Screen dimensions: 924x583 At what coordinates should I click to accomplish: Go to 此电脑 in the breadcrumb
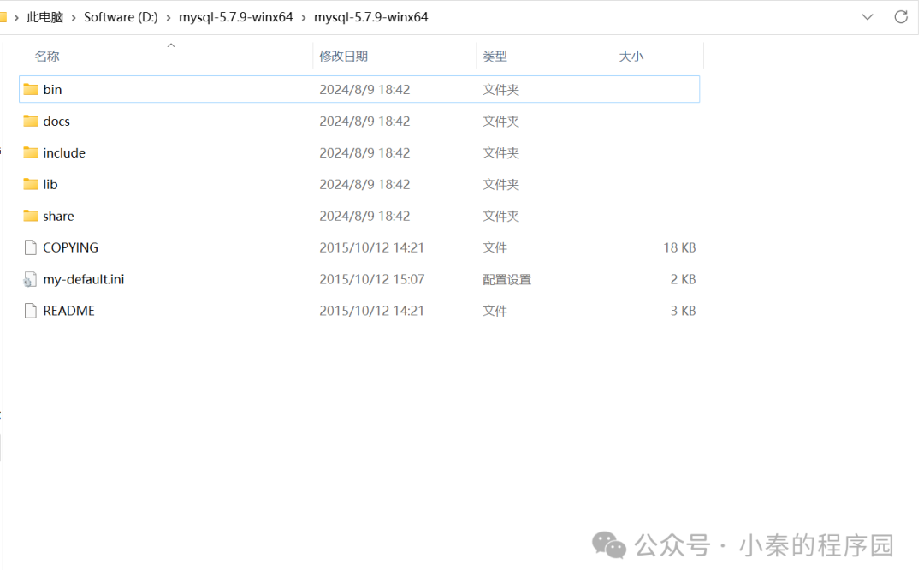click(44, 17)
